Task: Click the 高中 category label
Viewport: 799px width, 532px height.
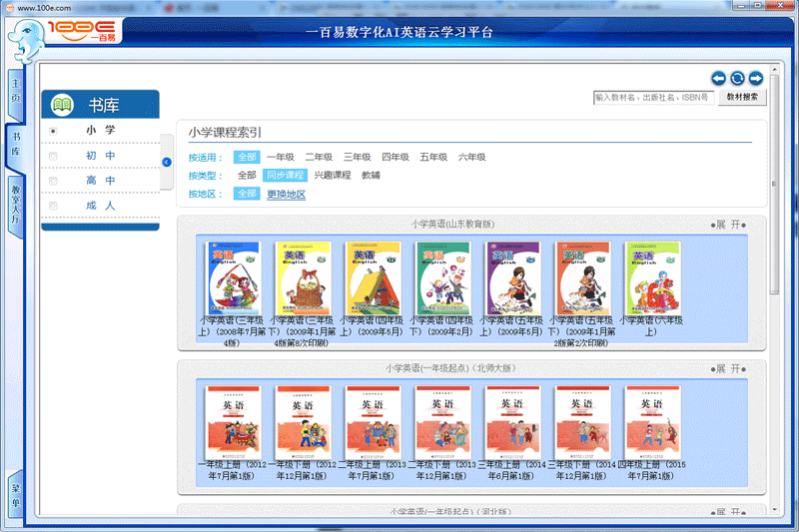Action: click(x=101, y=181)
